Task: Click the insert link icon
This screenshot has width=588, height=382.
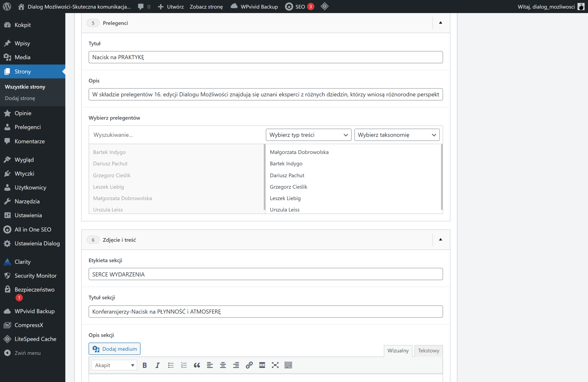Action: click(249, 365)
